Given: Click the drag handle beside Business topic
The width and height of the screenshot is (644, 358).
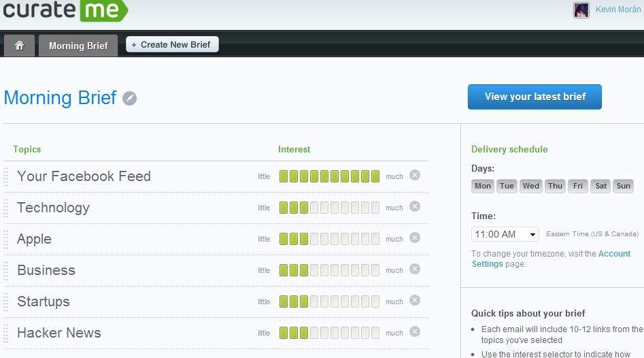Looking at the screenshot, I should [6, 270].
